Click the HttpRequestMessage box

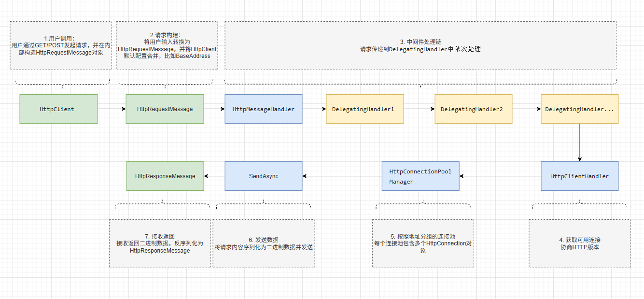point(165,109)
